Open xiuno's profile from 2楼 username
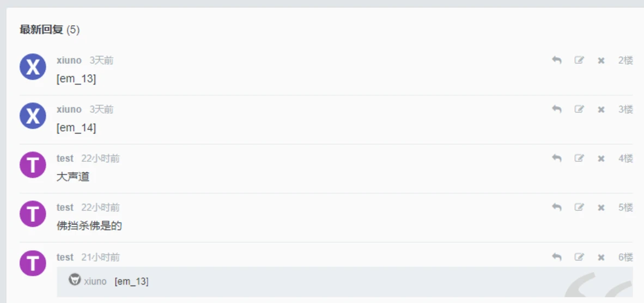Screen dimensions: 644x303 (x=69, y=60)
